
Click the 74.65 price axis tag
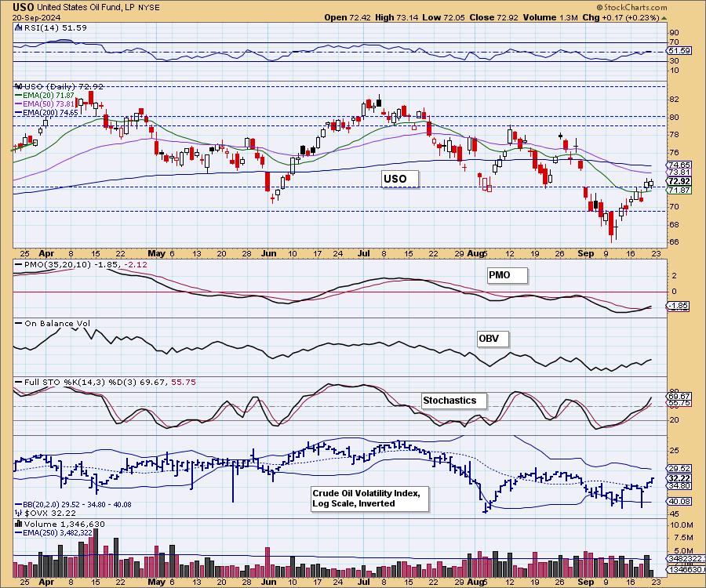pyautogui.click(x=679, y=165)
